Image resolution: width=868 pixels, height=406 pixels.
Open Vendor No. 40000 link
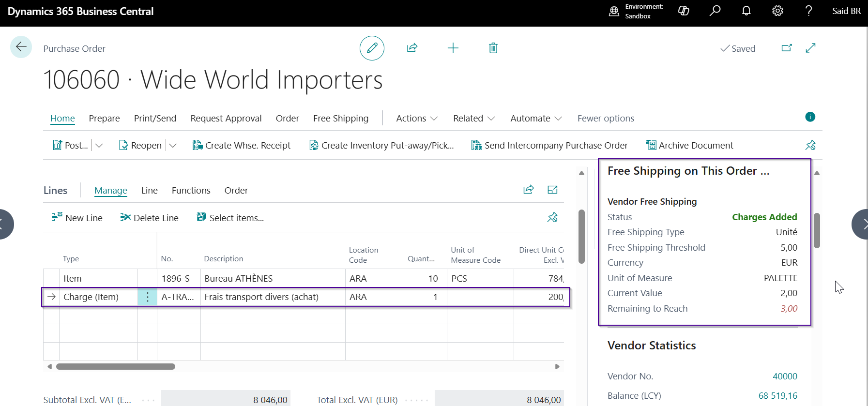click(785, 376)
